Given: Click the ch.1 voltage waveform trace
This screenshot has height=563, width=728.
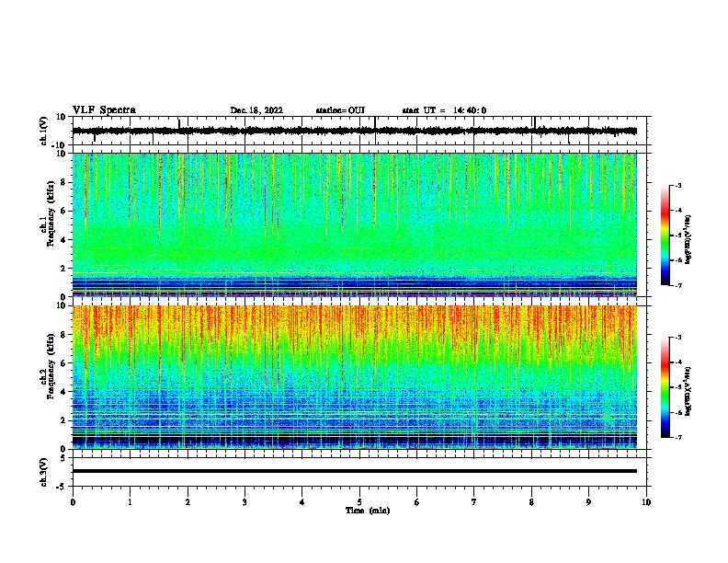Looking at the screenshot, I should click(355, 131).
